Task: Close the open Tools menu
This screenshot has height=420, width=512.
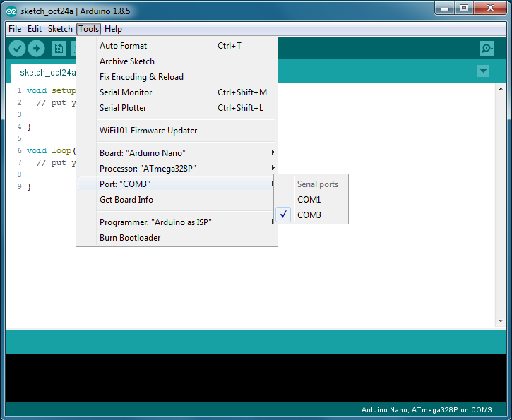Action: (x=89, y=29)
